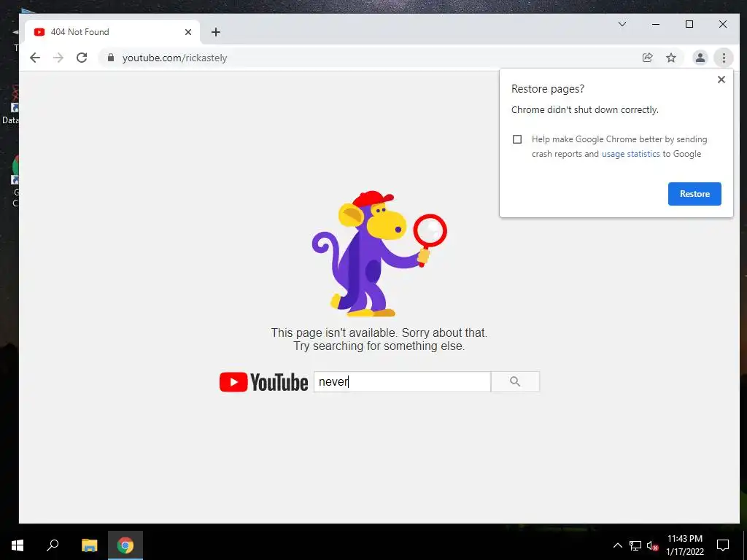Show hidden system tray icons

[x=617, y=545]
